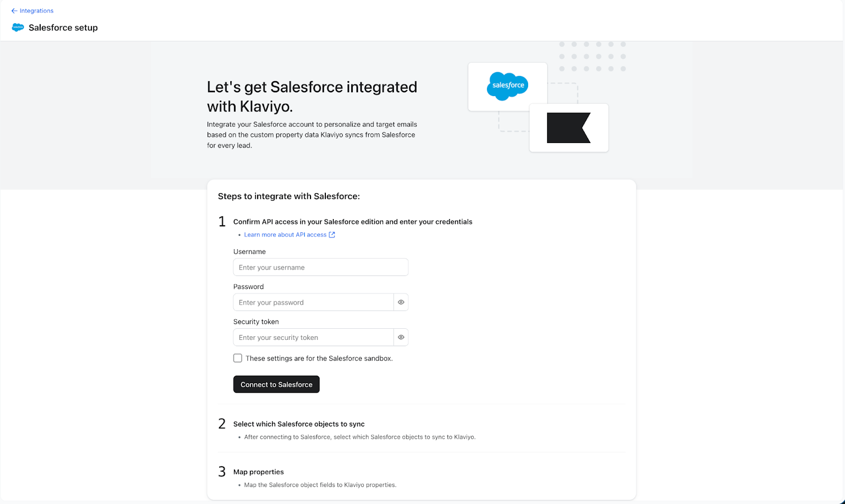Screen dimensions: 845x504
Task: Click the Salesforce cloud icon in header
Action: pyautogui.click(x=18, y=27)
